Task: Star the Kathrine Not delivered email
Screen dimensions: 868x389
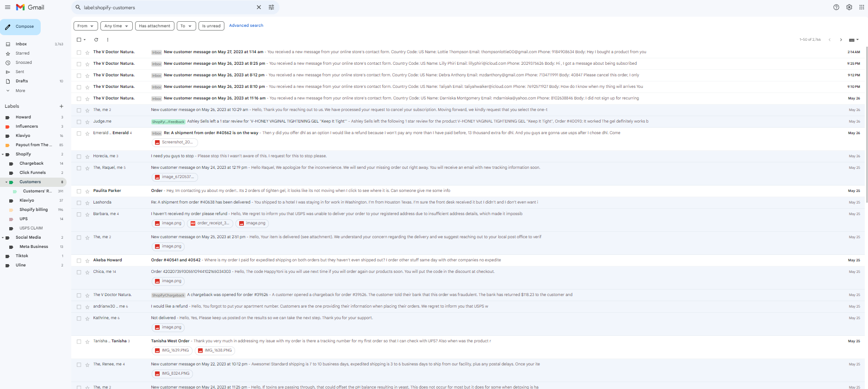Action: pos(87,318)
